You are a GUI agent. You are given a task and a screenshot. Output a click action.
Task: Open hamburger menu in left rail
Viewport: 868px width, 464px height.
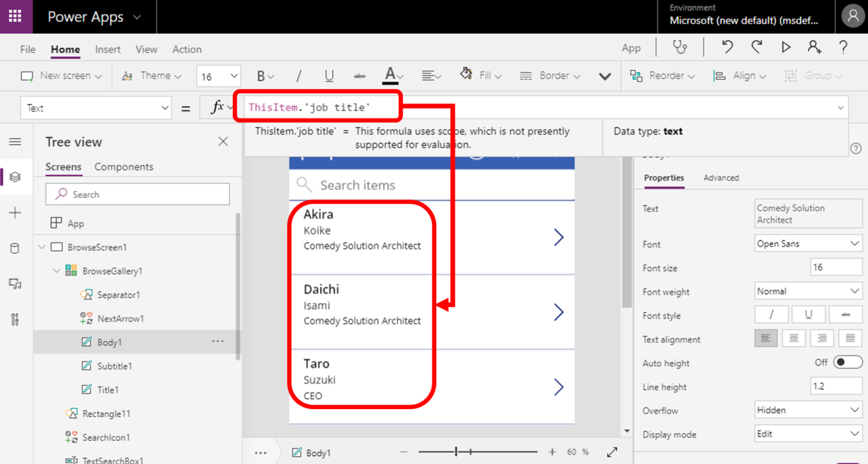point(15,142)
